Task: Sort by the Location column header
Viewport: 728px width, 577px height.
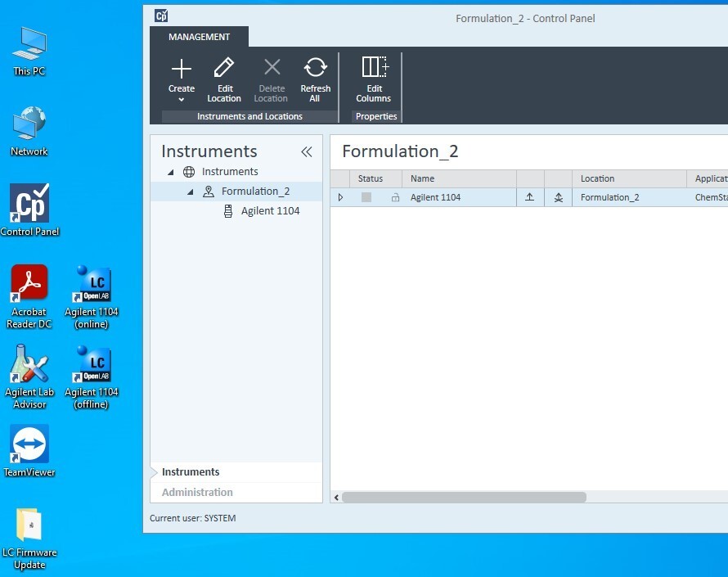Action: coord(629,179)
